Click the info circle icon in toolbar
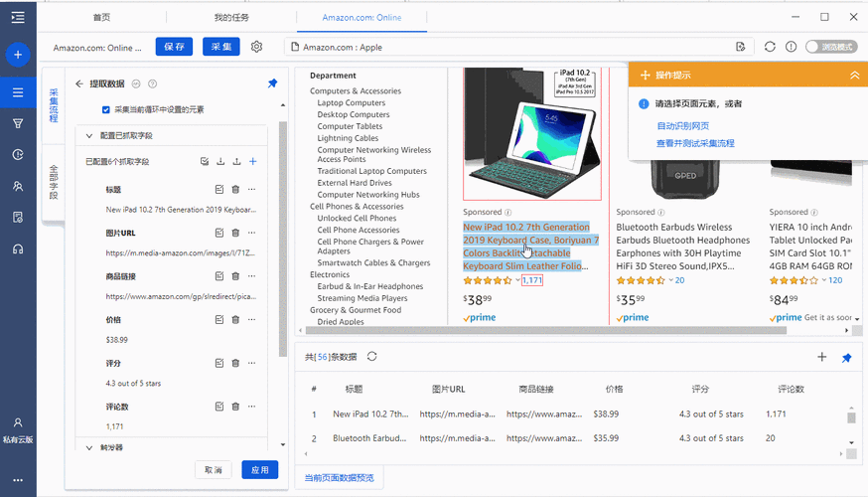Screen dimensions: 868x497 point(792,47)
